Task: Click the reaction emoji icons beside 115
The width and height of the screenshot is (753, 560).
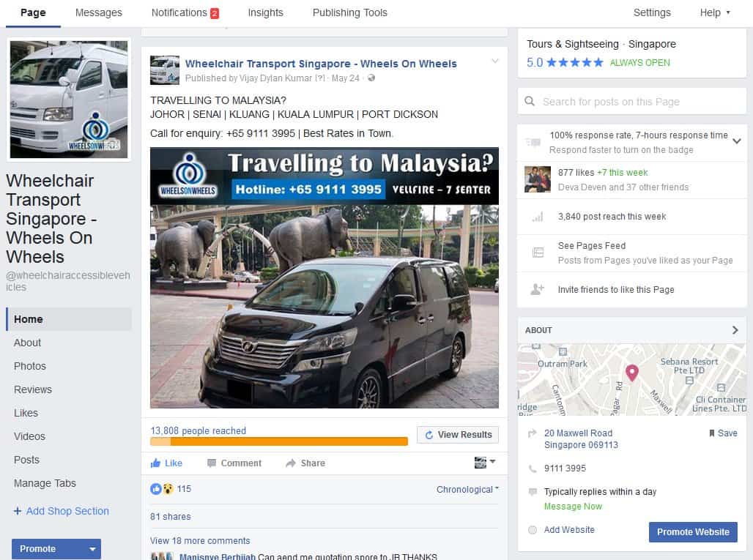Action: (x=162, y=489)
